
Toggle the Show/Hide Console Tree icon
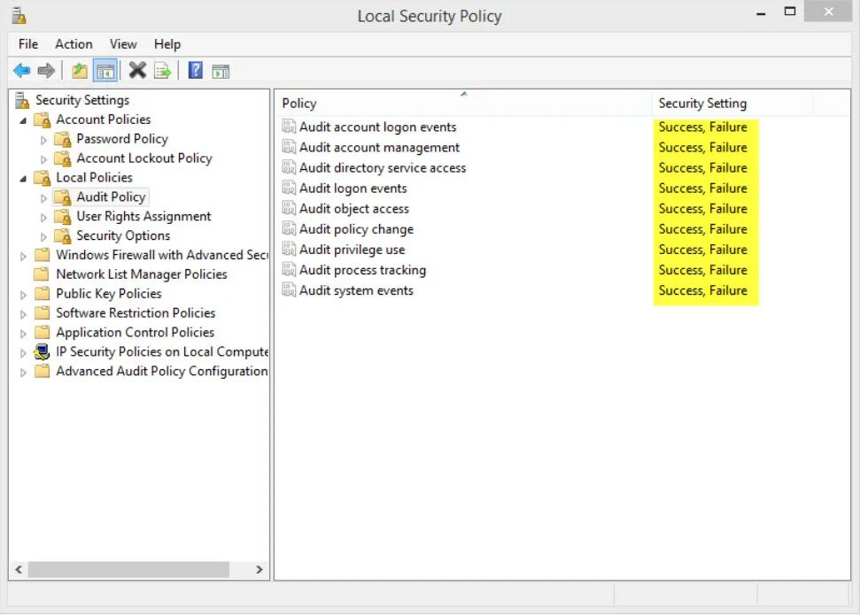(x=105, y=71)
